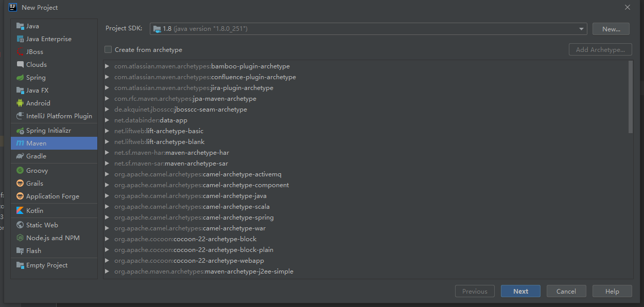
Task: Click the Maven icon
Action: 20,143
